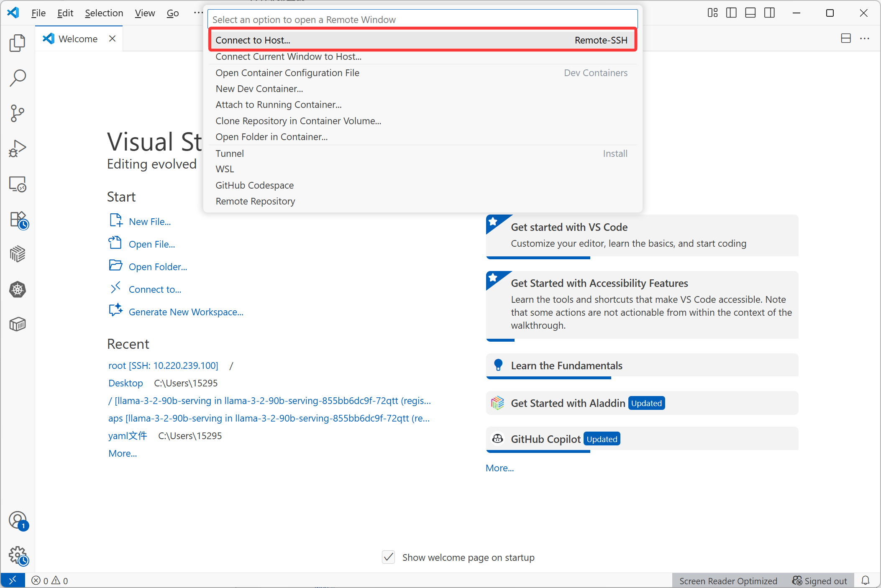Image resolution: width=881 pixels, height=588 pixels.
Task: Open the Manage gear icon
Action: [x=17, y=556]
